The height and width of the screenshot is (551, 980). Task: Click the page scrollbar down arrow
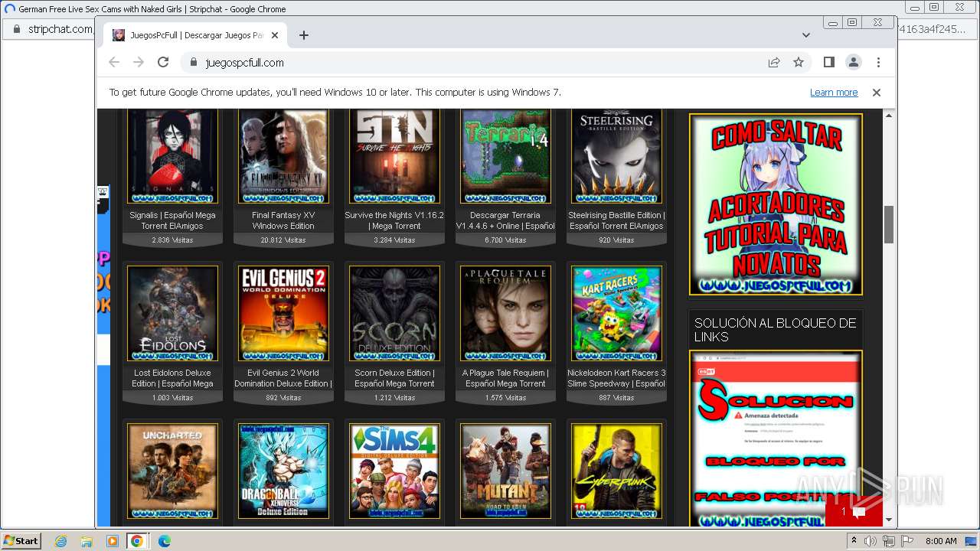(x=889, y=520)
